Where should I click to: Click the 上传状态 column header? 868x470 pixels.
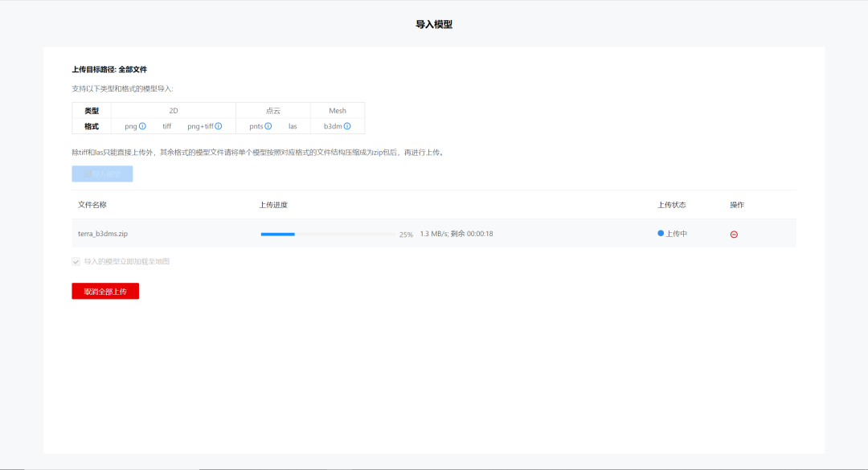click(672, 205)
